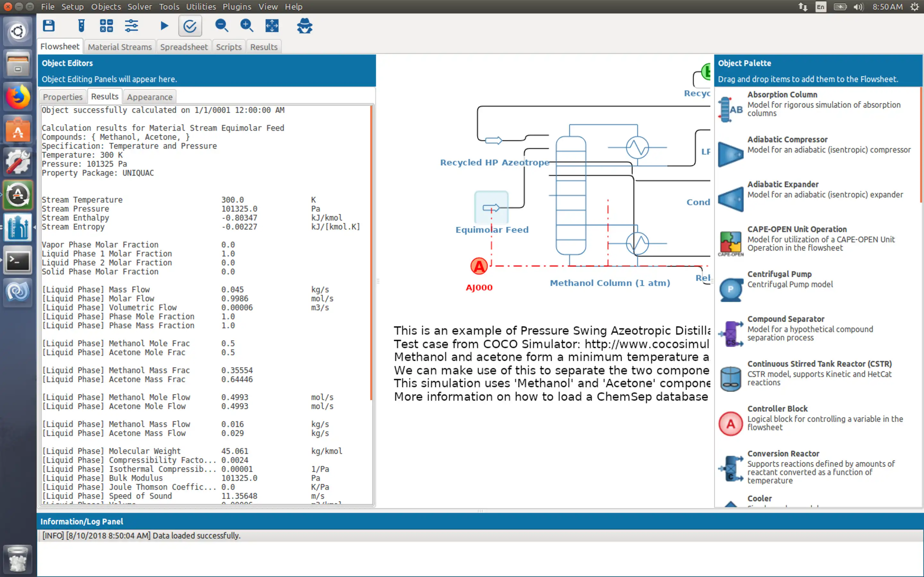
Task: Click the Run simulation play button
Action: point(164,26)
